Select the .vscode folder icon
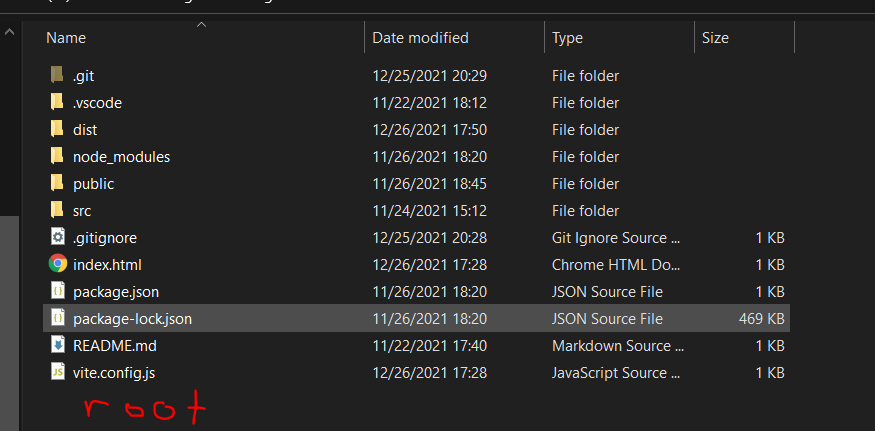The width and height of the screenshot is (875, 431). 57,102
